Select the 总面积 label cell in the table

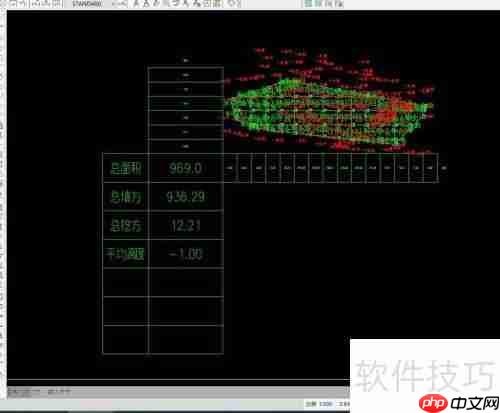coord(126,168)
